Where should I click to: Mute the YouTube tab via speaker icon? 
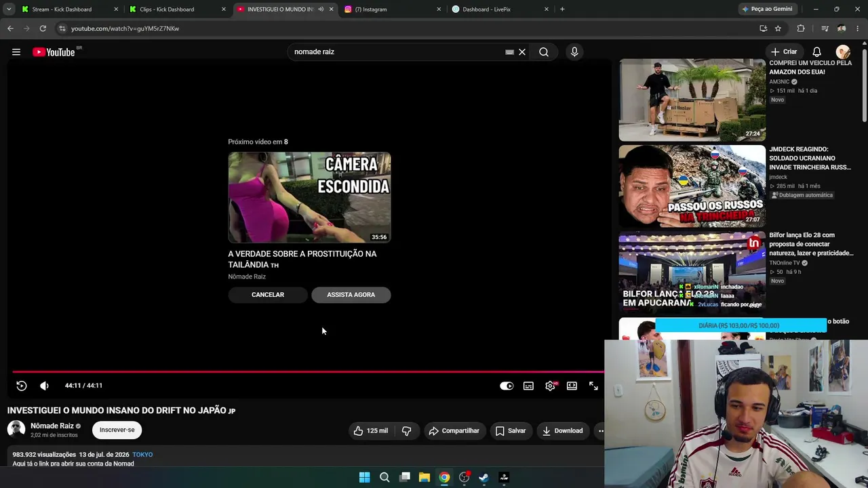pos(320,9)
